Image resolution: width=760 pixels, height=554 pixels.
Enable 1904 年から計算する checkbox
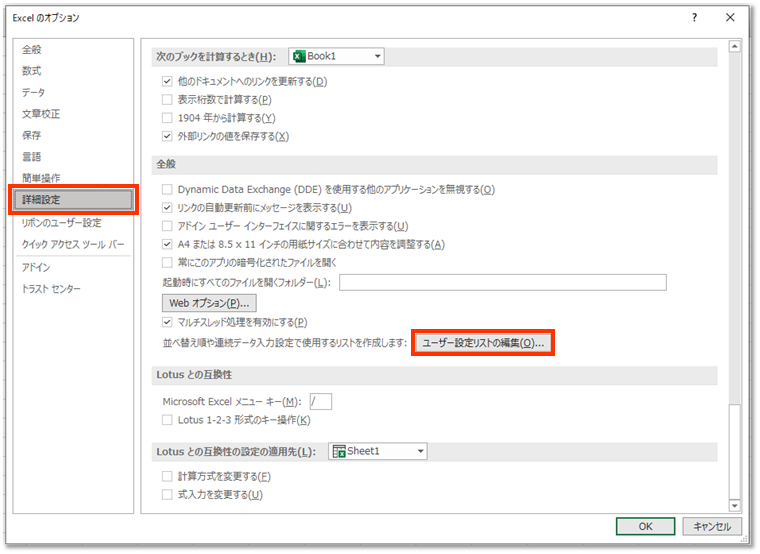(167, 118)
